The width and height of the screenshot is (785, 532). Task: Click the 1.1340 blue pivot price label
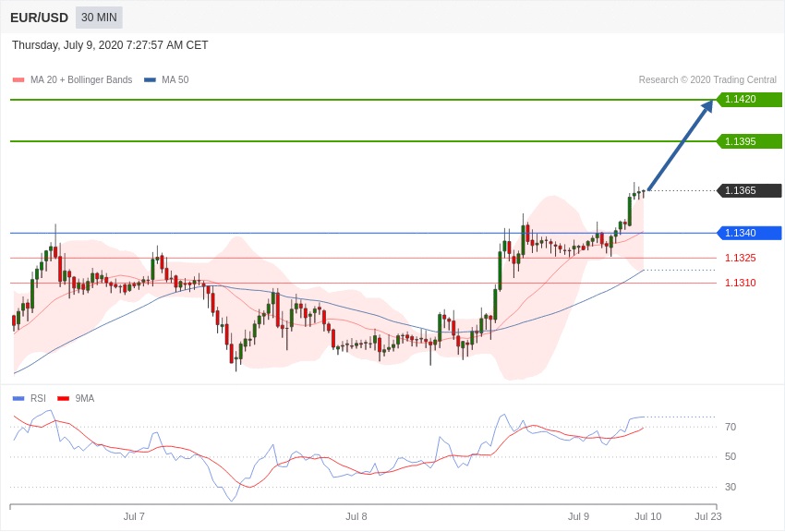tap(749, 233)
